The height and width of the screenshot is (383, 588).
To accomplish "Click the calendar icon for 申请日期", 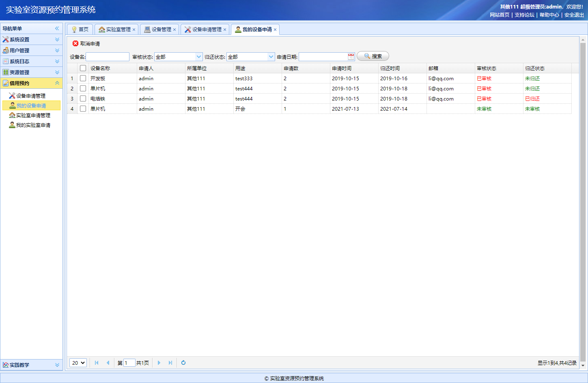I will [351, 57].
